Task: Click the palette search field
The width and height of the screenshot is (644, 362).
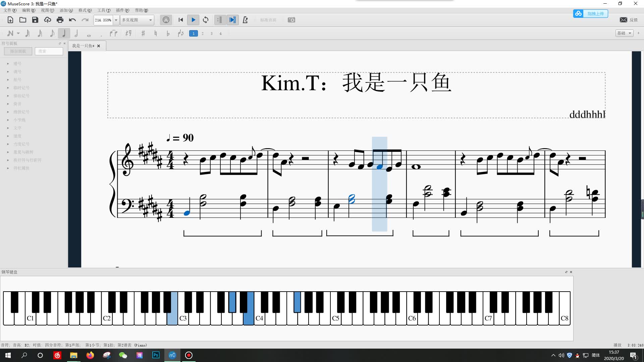Action: [x=49, y=51]
